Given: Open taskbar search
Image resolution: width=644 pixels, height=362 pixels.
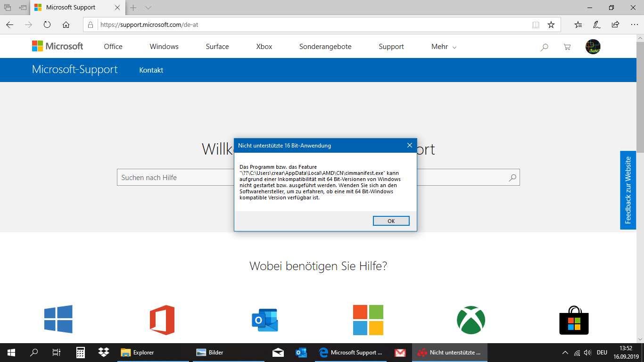Looking at the screenshot, I should 34,353.
